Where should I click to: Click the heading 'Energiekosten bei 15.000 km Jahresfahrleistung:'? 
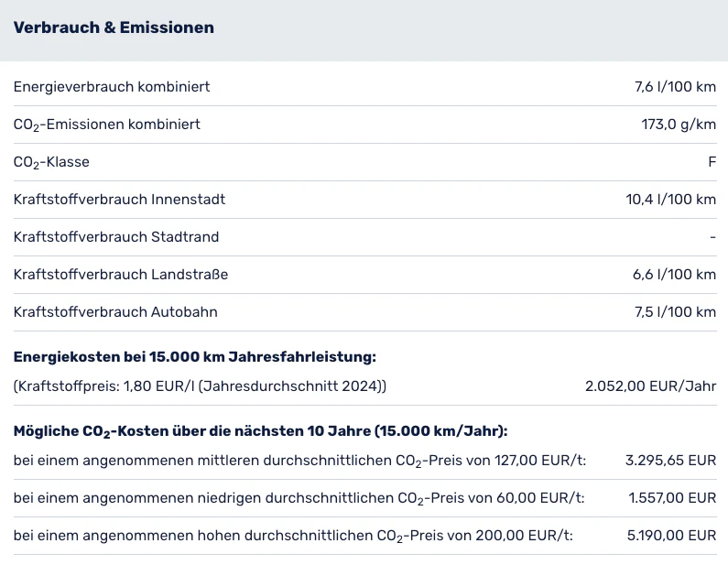pos(194,357)
